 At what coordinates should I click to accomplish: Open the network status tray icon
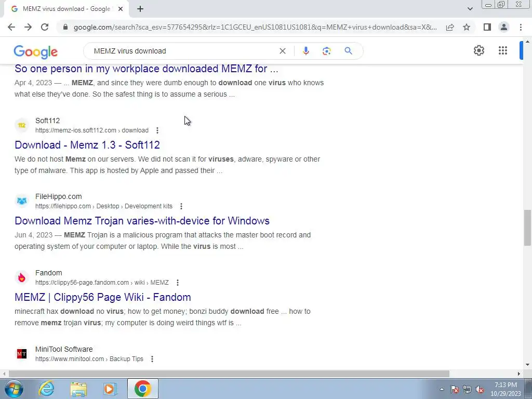(467, 389)
